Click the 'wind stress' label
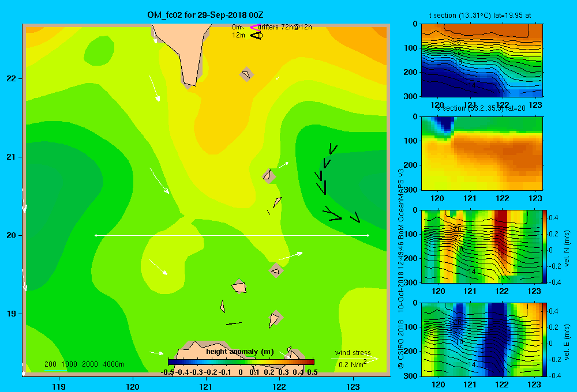Viewport: 577px width, 392px height. (x=353, y=352)
